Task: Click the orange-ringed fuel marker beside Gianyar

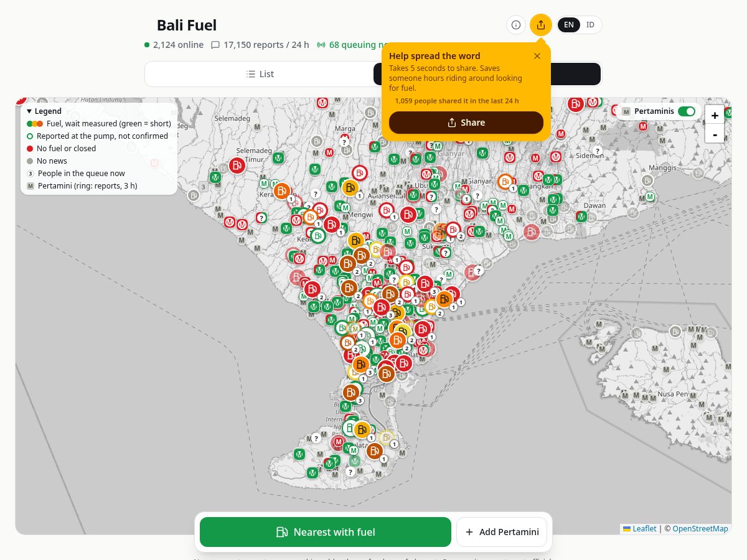Action: pyautogui.click(x=505, y=182)
